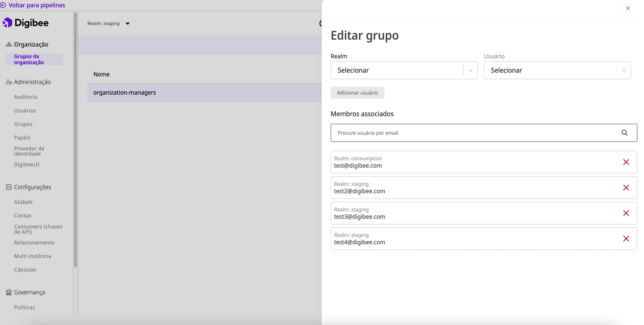Open the Auditoria section
This screenshot has width=644, height=325.
point(26,97)
